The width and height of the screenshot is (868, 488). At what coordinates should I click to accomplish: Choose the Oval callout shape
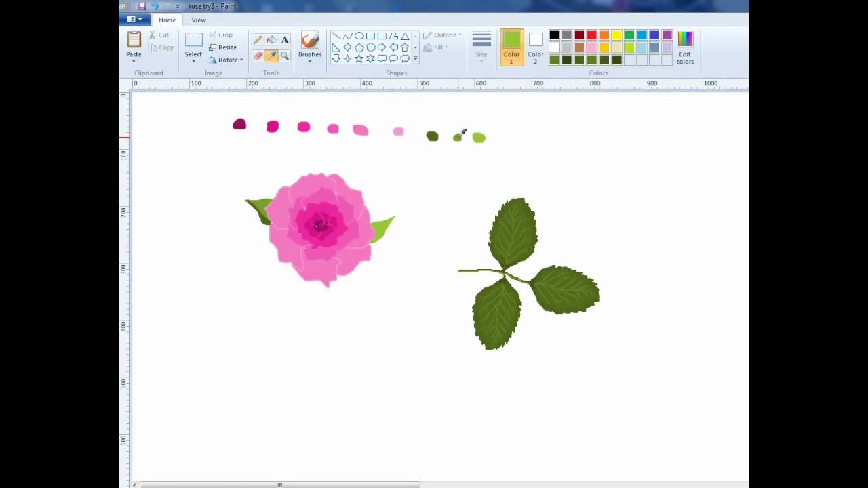393,59
